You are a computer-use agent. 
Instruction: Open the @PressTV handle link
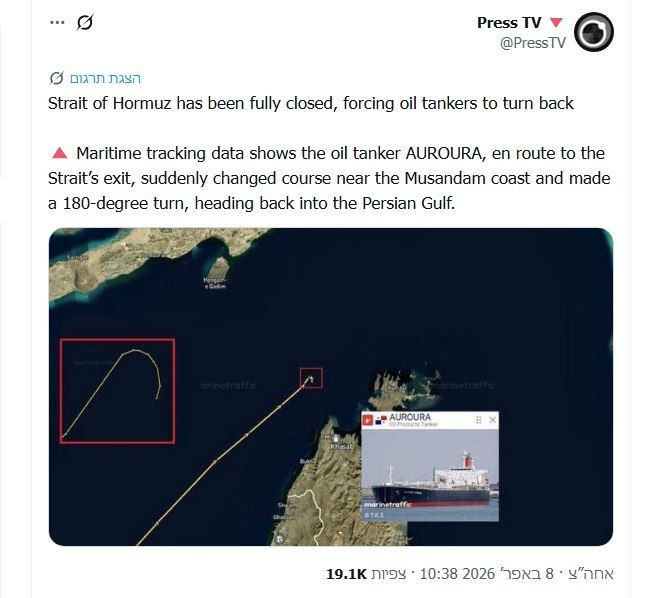[535, 42]
